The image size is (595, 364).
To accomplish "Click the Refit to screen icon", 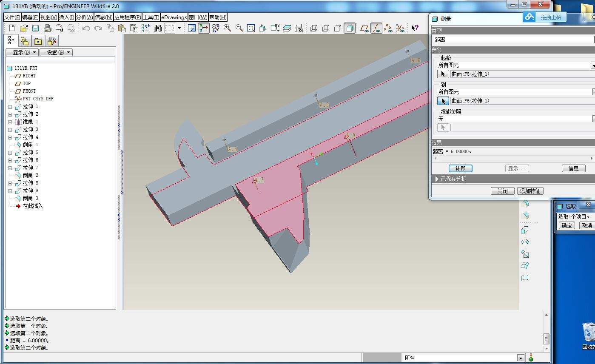I will click(251, 28).
